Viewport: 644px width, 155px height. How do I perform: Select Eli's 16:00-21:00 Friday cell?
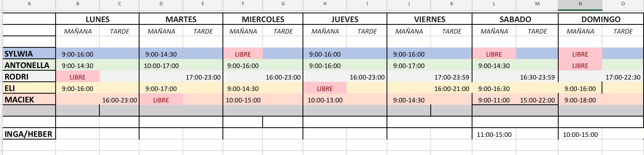point(451,89)
